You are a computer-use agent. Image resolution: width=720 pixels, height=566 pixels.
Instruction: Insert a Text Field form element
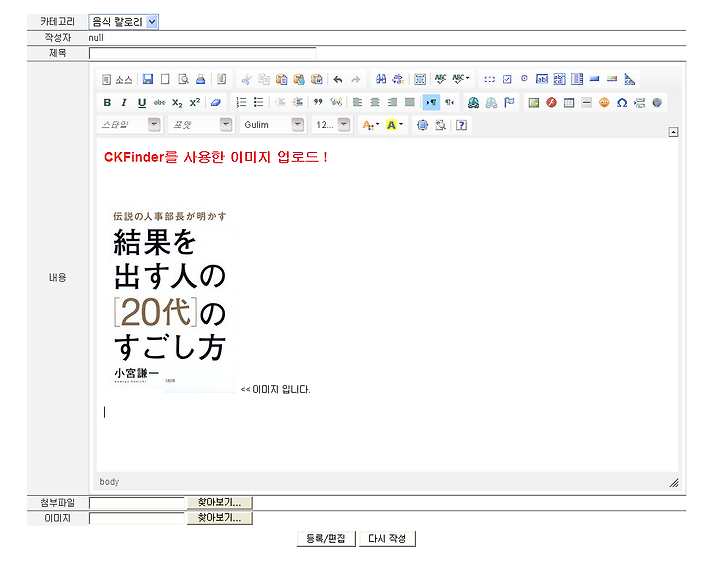tap(542, 79)
